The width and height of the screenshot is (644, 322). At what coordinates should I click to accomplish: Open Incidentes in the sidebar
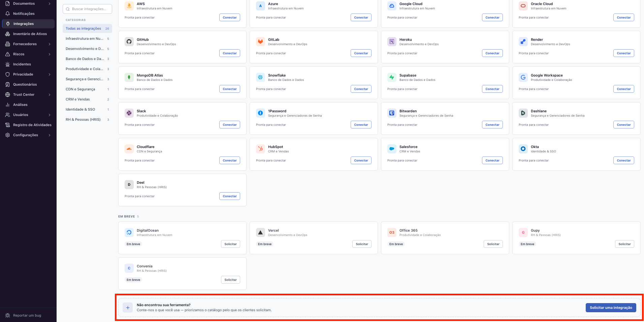28,64
